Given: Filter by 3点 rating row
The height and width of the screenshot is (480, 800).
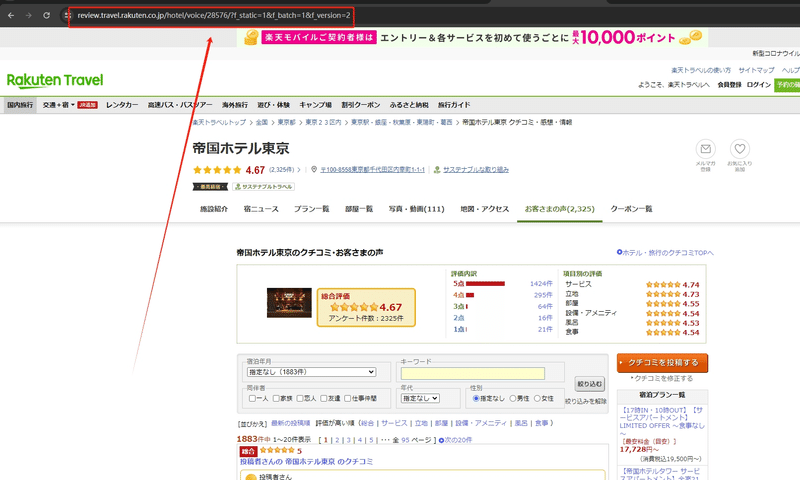Looking at the screenshot, I should pyautogui.click(x=503, y=307).
